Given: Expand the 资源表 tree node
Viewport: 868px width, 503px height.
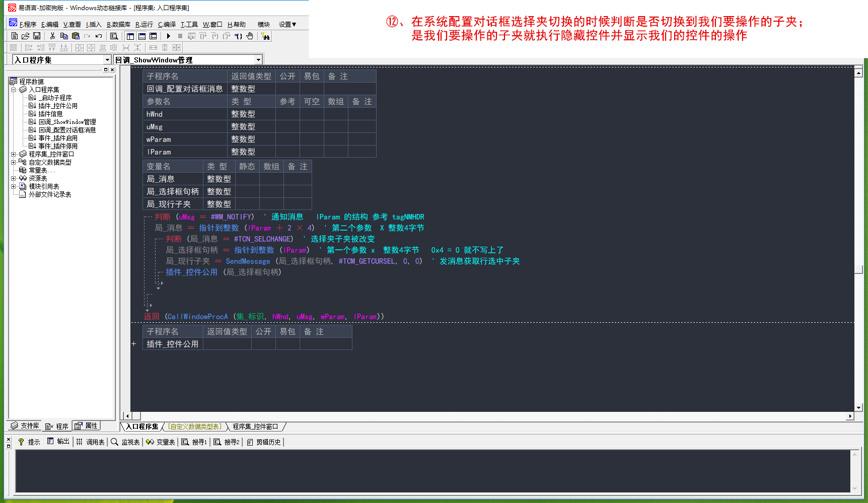Looking at the screenshot, I should [x=14, y=178].
